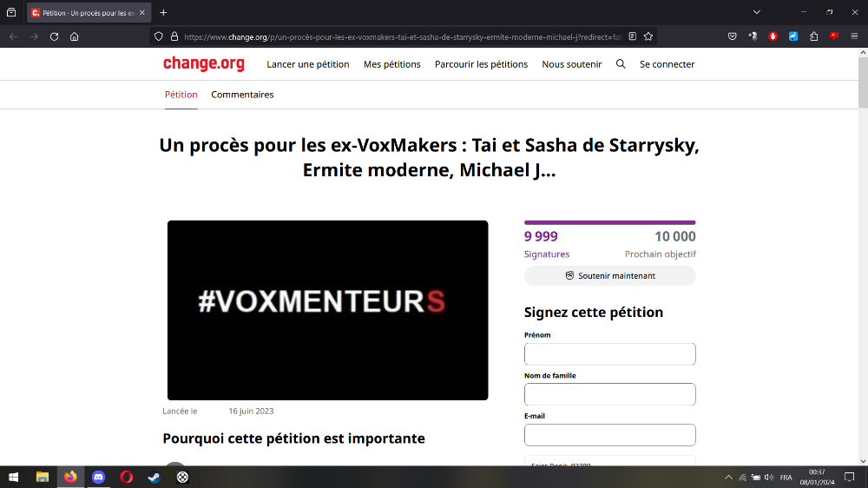Click the change.org search magnifier icon
Image resolution: width=868 pixels, height=488 pixels.
pyautogui.click(x=621, y=64)
